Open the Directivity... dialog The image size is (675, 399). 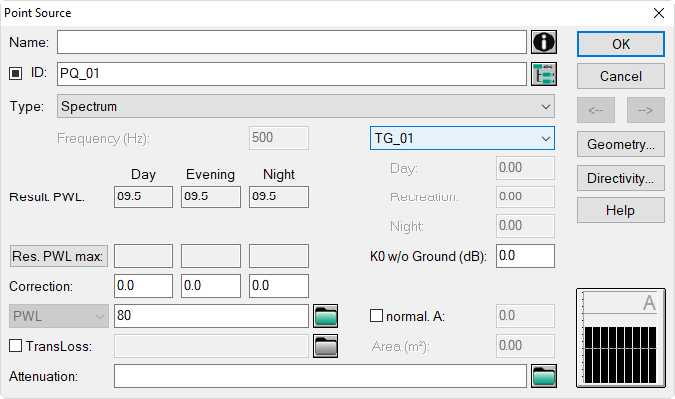coord(621,178)
